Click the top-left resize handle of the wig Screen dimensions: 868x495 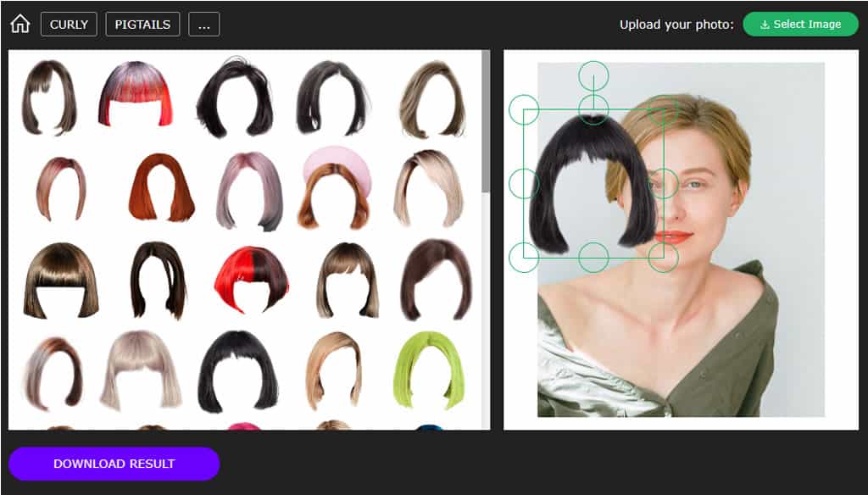tap(524, 109)
